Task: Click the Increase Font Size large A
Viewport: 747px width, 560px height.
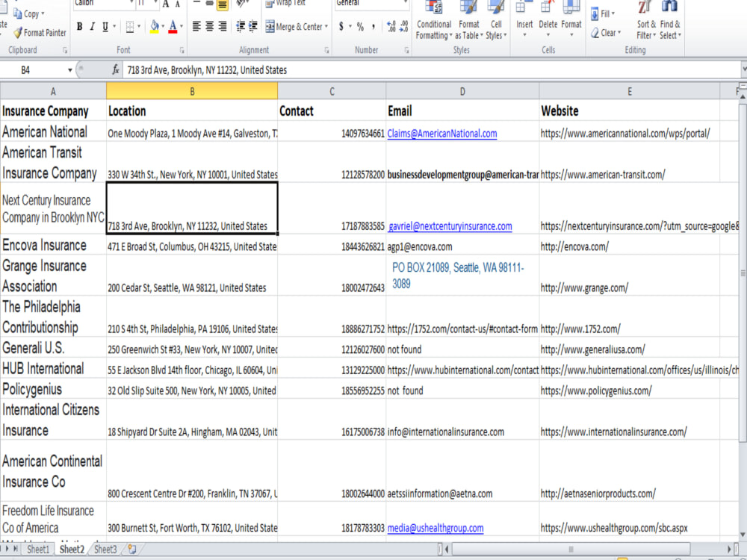Action: [166, 4]
